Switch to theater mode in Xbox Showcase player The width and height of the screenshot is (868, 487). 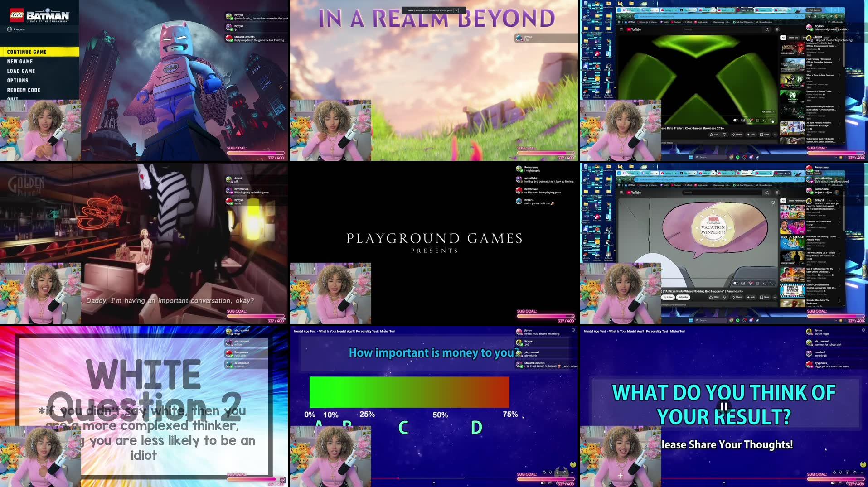pos(757,120)
